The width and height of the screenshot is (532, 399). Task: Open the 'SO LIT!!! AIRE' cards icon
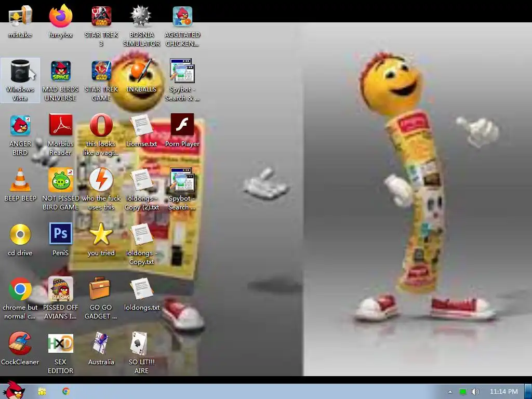point(139,343)
